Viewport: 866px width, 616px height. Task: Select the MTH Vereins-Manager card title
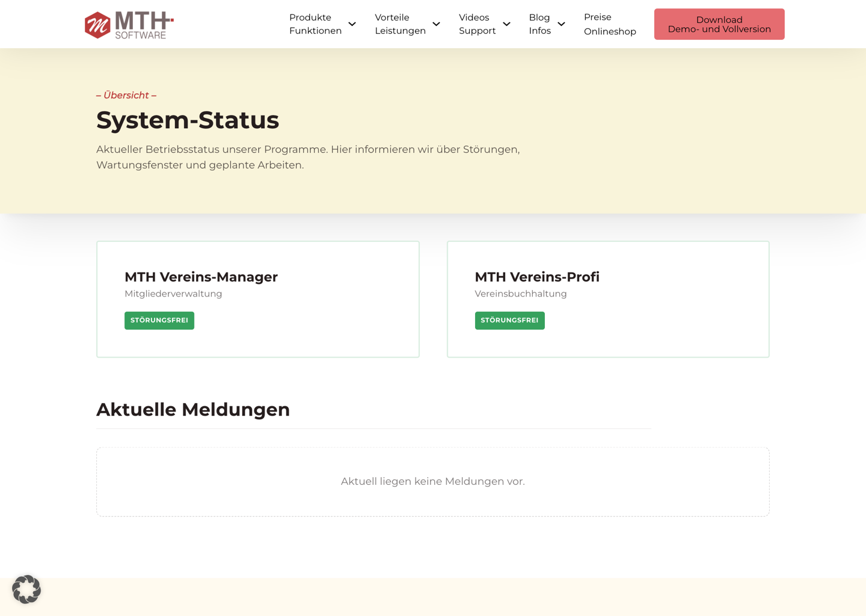[201, 277]
